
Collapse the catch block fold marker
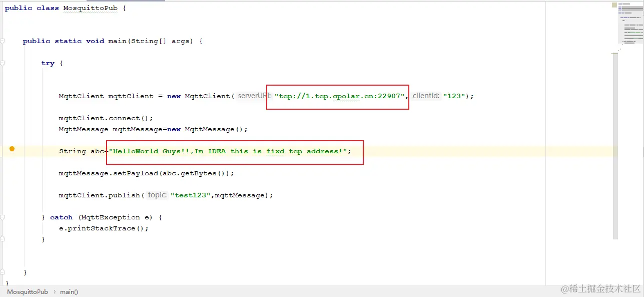[3, 217]
